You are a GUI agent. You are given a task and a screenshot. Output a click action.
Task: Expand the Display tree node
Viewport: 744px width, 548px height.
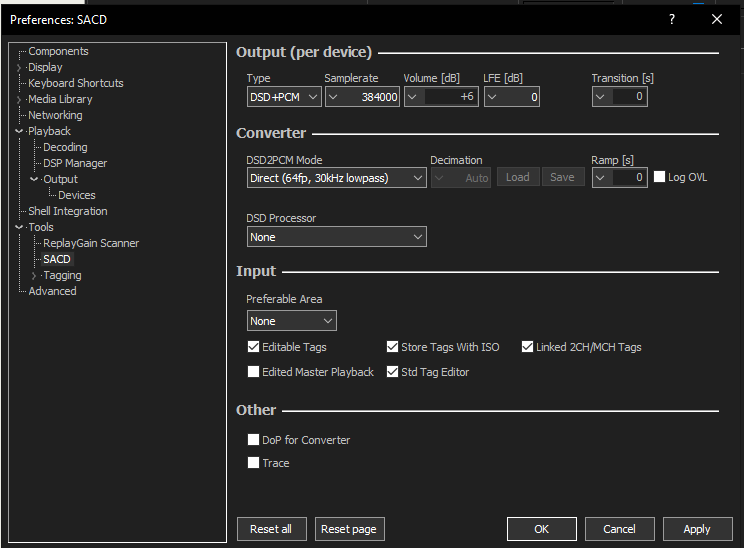click(19, 68)
